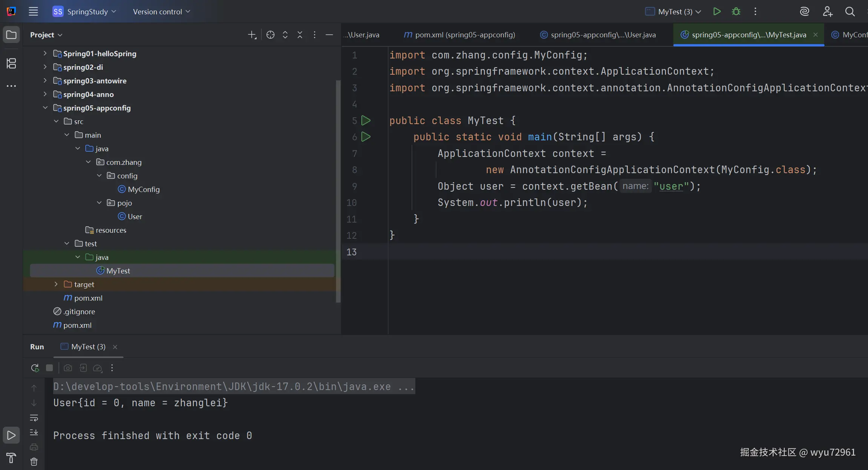Expand the spring04-anno module
The image size is (868, 470).
tap(45, 94)
